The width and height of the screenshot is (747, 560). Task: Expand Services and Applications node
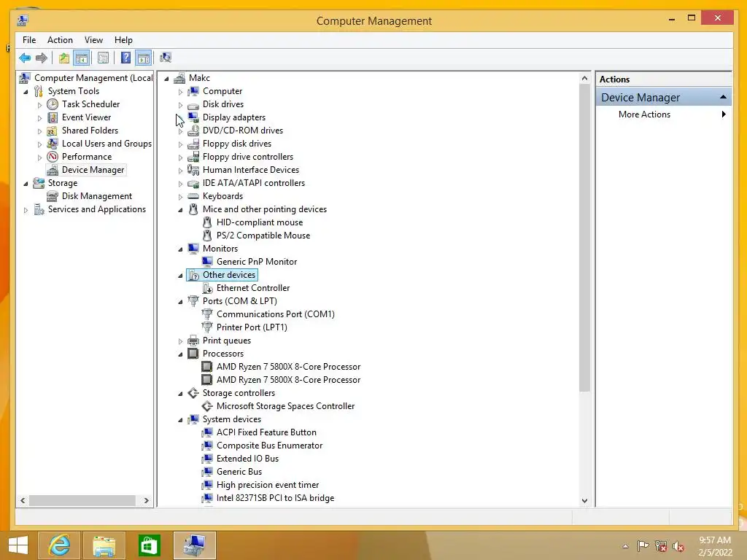pos(26,209)
